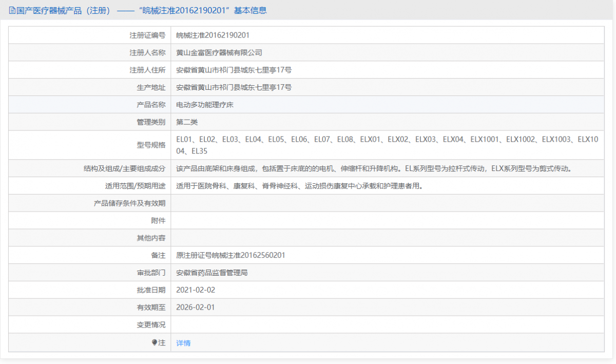Select the value 皖械注准20162190201 in the 注册证编号 row

(x=213, y=35)
